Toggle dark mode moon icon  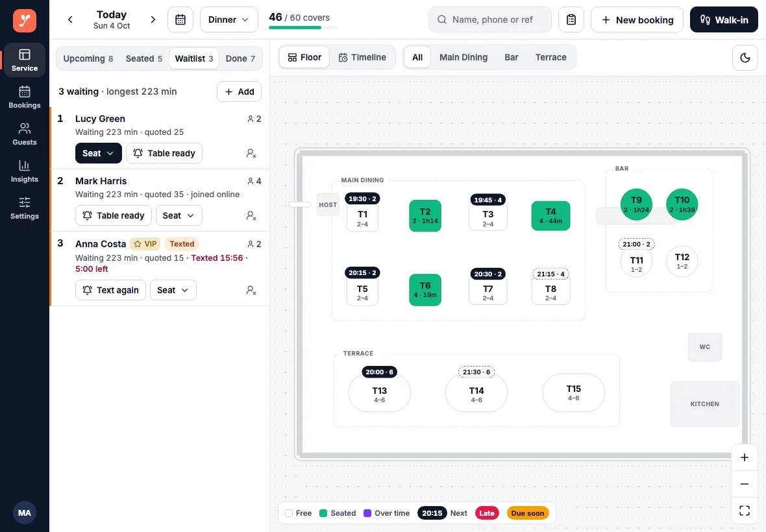(745, 58)
